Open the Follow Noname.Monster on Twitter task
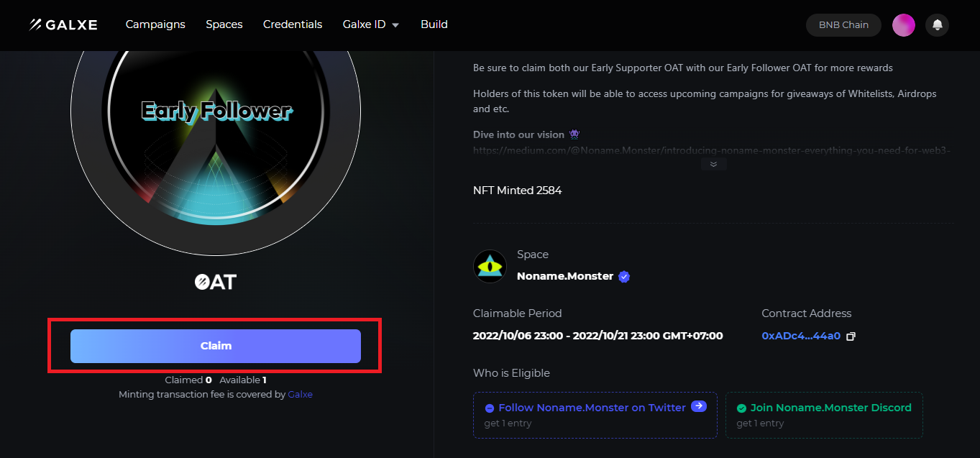Viewport: 980px width, 458px height. (x=595, y=415)
